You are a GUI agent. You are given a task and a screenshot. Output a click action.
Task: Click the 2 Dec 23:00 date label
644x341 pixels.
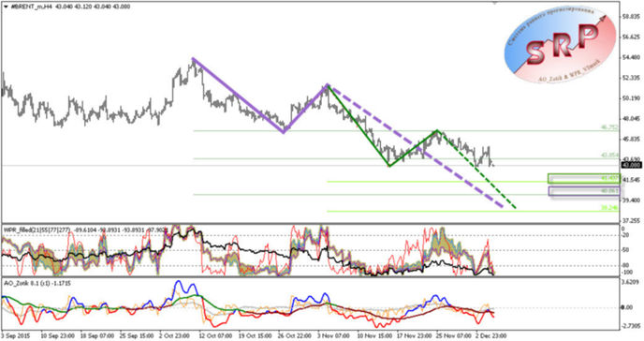(491, 335)
